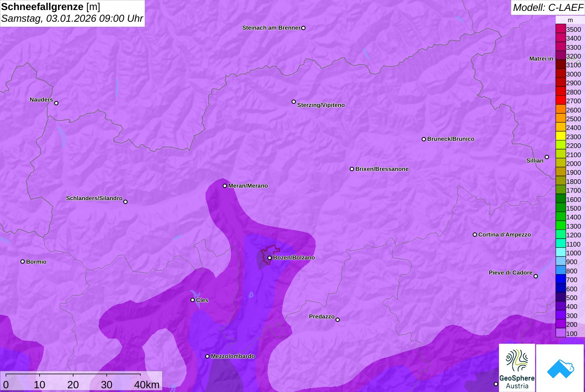Screen dimensions: 585x392
Task: Click the green legend swatch beside 1500
Action: pos(560,208)
